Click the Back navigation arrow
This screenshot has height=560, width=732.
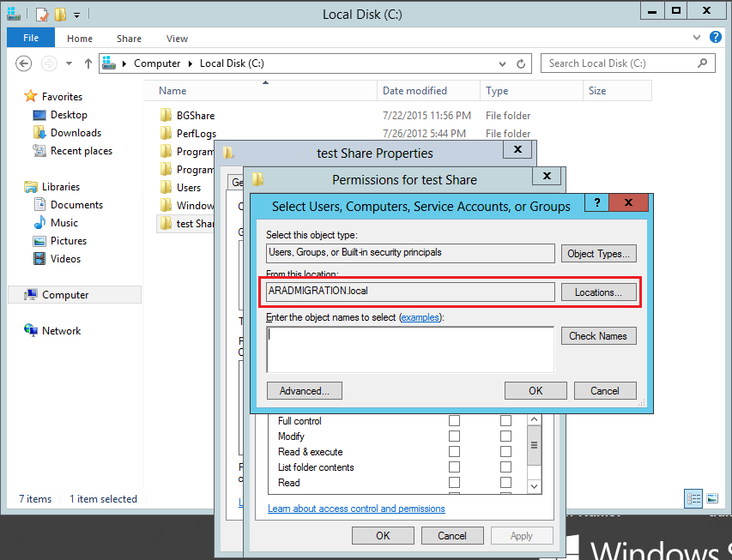coord(23,63)
